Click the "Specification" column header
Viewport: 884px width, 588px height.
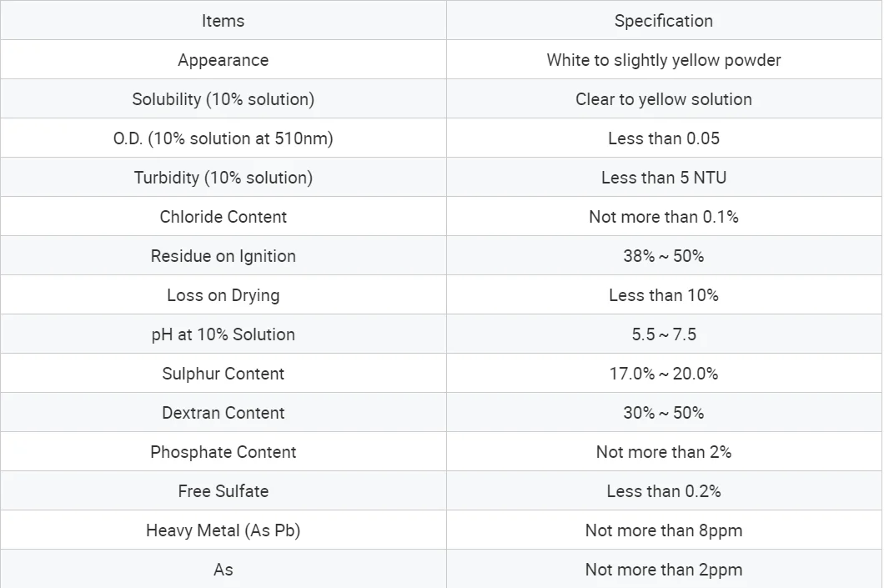(664, 21)
